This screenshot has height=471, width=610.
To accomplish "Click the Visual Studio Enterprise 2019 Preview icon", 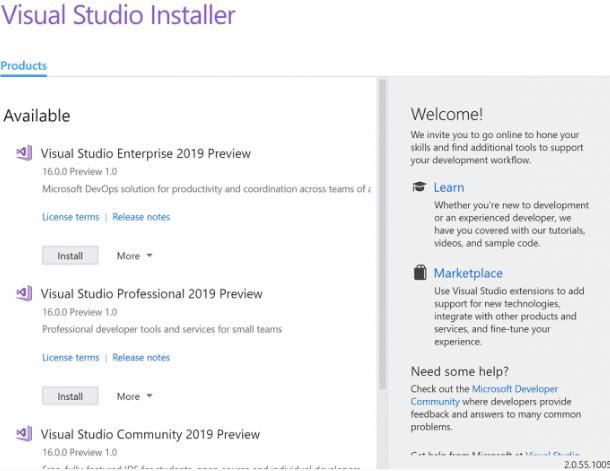I will tap(24, 153).
